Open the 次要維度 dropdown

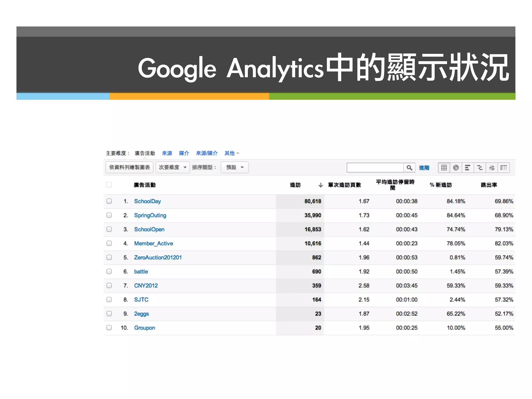click(x=173, y=167)
